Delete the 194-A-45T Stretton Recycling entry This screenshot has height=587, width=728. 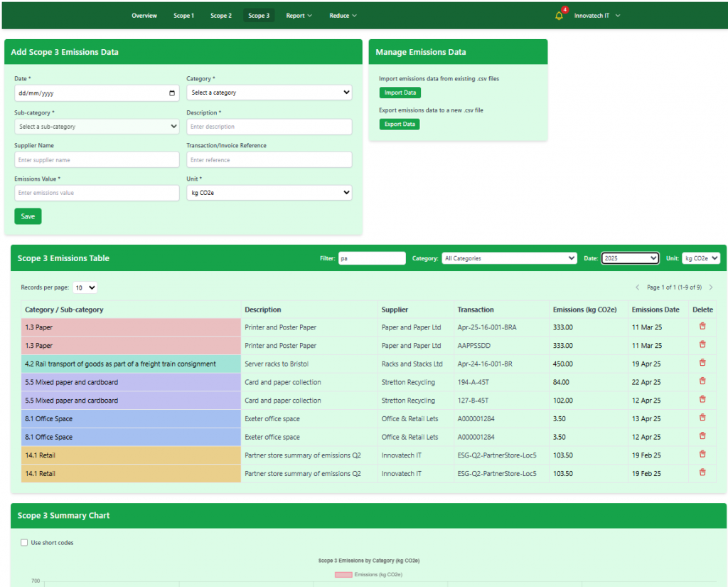click(702, 381)
